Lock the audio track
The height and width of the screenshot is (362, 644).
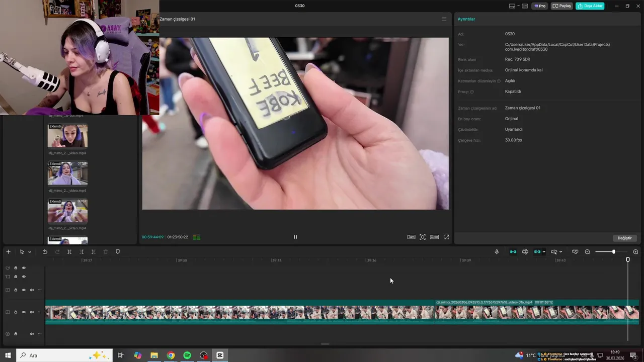(16, 334)
